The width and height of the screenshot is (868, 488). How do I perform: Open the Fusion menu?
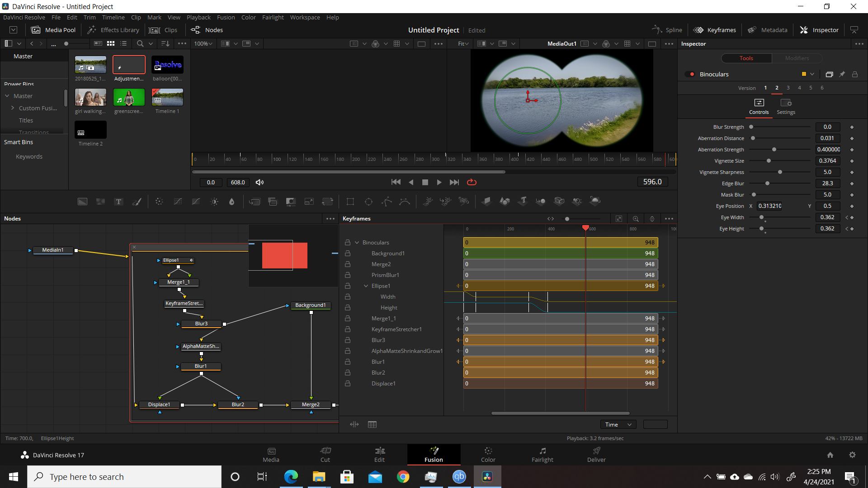pyautogui.click(x=226, y=17)
